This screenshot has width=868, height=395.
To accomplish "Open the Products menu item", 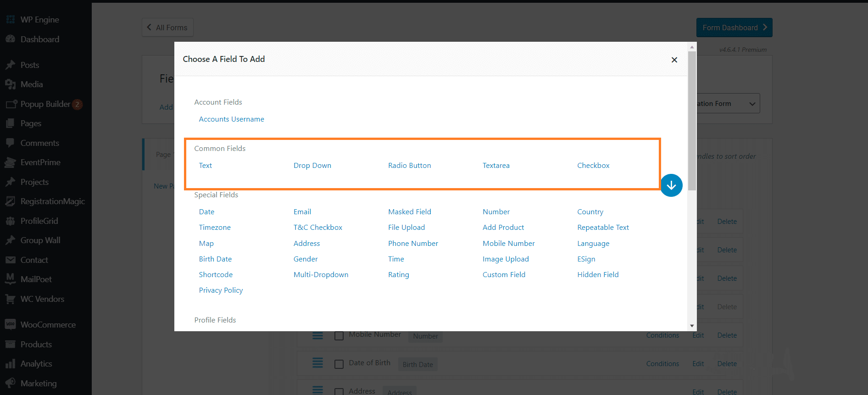I will click(x=36, y=344).
